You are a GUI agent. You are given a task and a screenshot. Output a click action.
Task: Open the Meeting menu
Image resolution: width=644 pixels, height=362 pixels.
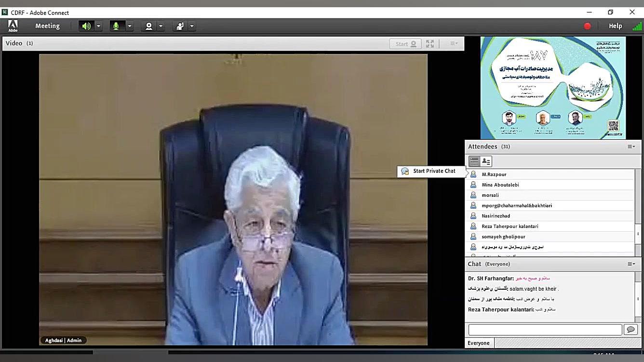click(x=47, y=26)
